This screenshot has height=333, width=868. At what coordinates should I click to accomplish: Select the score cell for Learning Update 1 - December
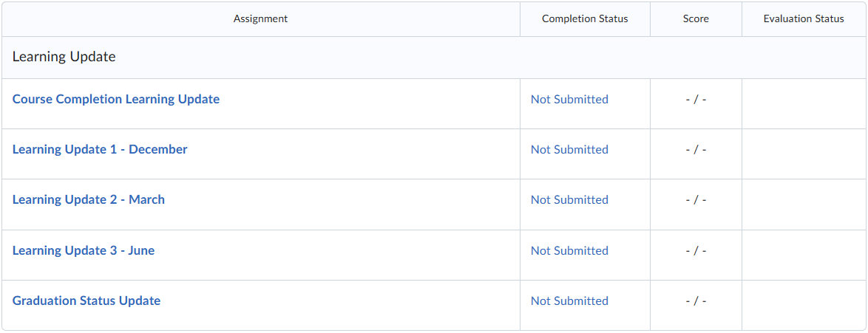(696, 149)
